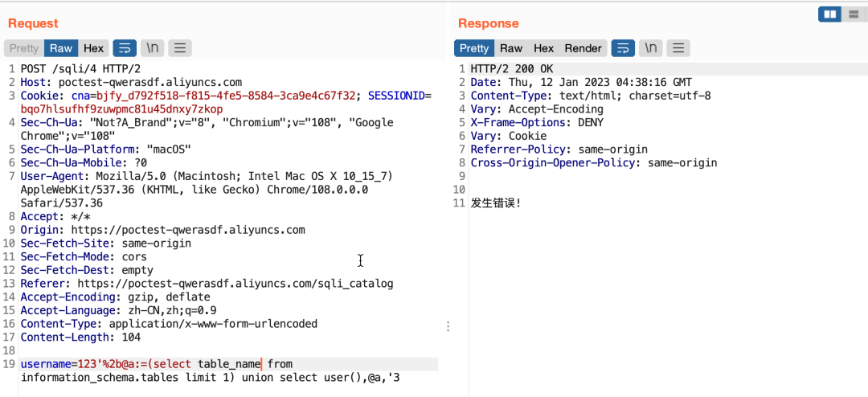The height and width of the screenshot is (397, 868).
Task: Click Content-Type text/html line in Response
Action: [x=591, y=96]
